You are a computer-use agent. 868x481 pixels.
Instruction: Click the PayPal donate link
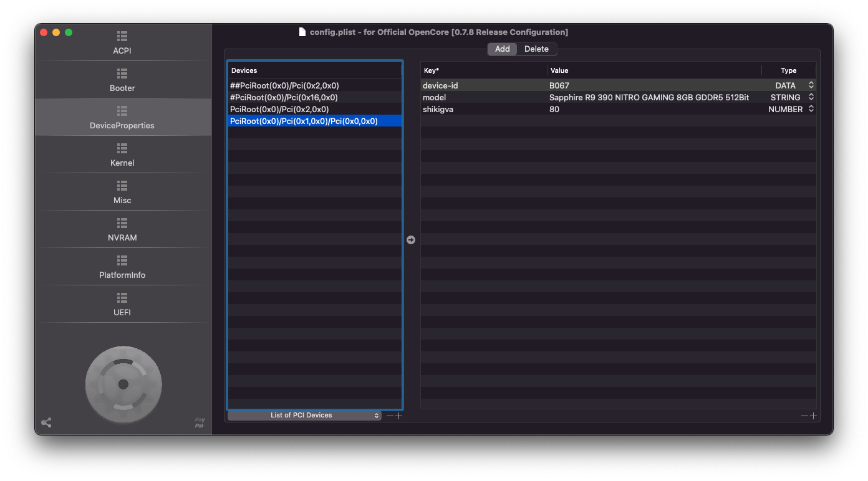[x=200, y=422]
